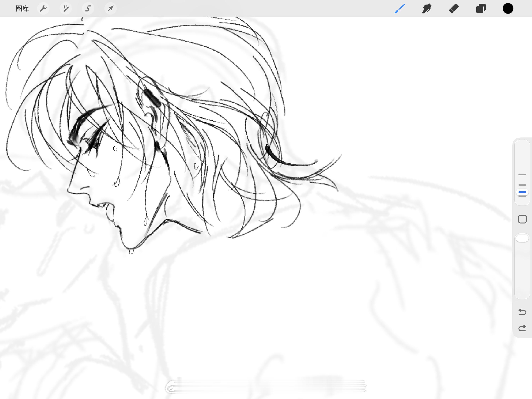This screenshot has width=532, height=399.
Task: Activate the Transform arrow tool
Action: pos(110,9)
